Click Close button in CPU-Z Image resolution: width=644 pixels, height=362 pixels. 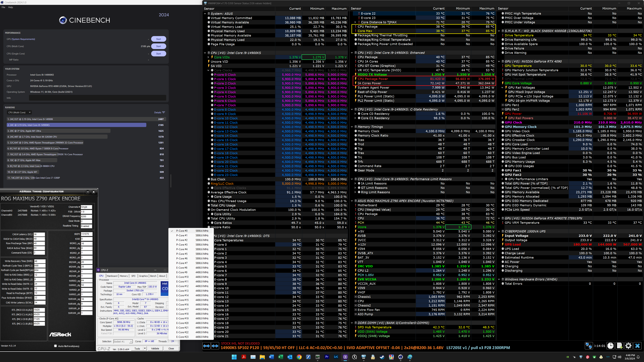(x=171, y=349)
